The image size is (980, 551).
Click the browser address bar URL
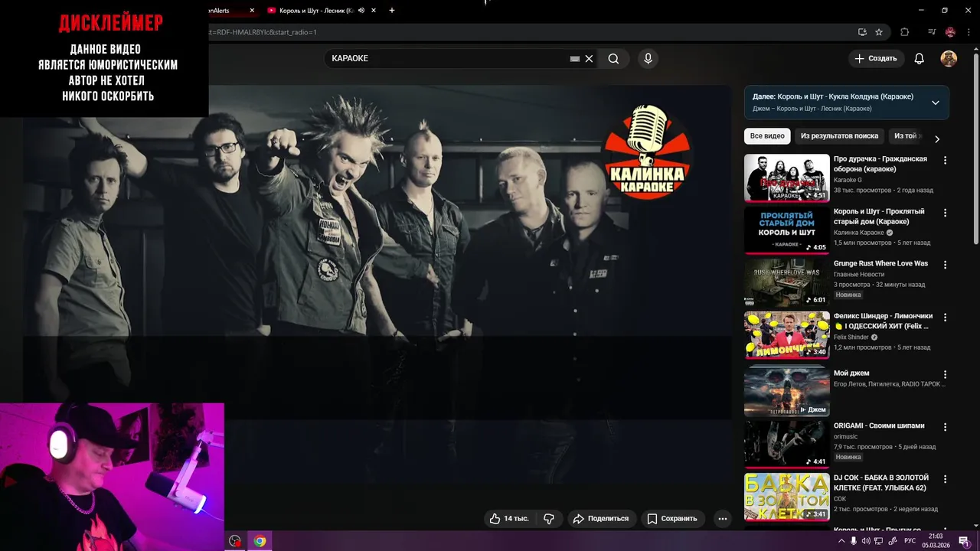point(262,32)
